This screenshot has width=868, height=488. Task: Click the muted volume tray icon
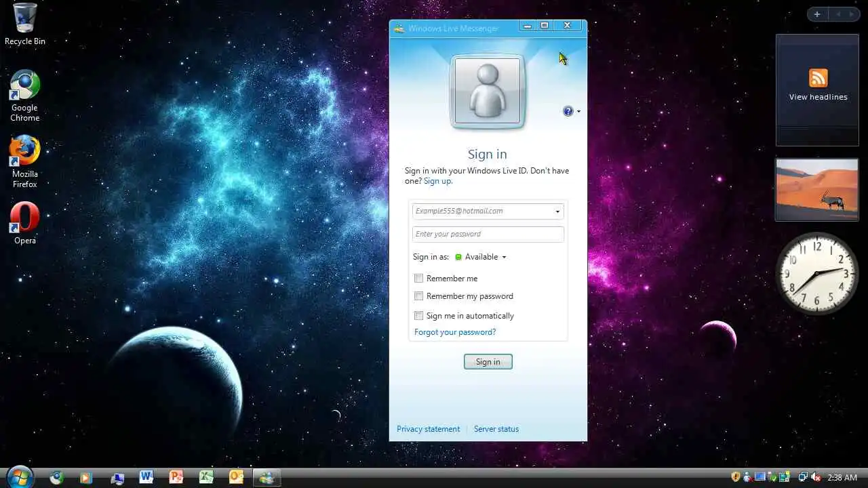tap(816, 477)
